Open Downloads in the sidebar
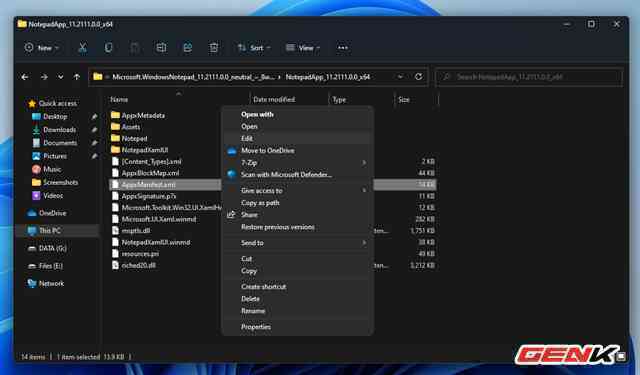The image size is (640, 375). pyautogui.click(x=59, y=130)
